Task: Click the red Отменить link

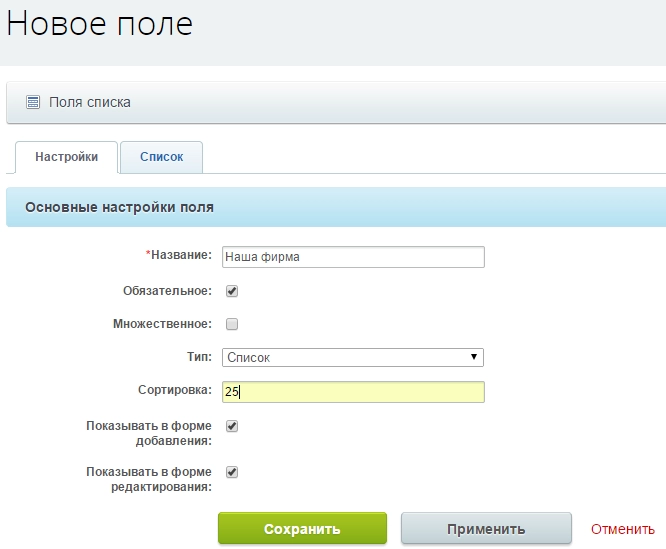Action: 622,529
